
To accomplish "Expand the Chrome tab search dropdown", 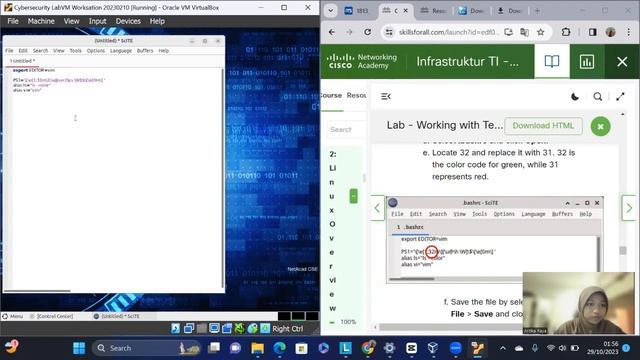I will [331, 11].
